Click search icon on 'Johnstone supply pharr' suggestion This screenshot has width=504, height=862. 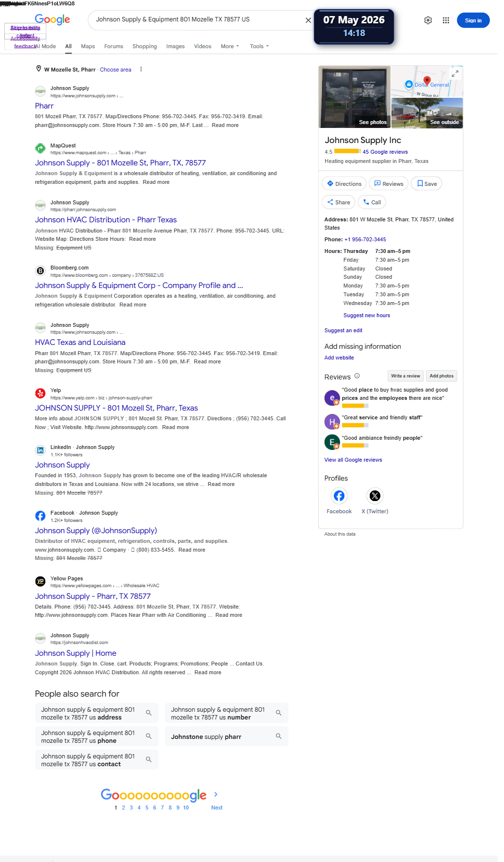point(279,736)
